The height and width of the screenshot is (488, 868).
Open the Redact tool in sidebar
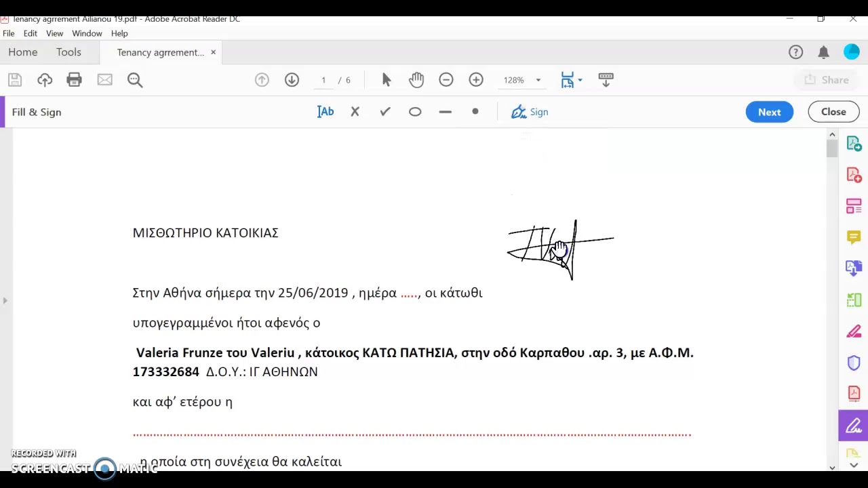coord(854,331)
